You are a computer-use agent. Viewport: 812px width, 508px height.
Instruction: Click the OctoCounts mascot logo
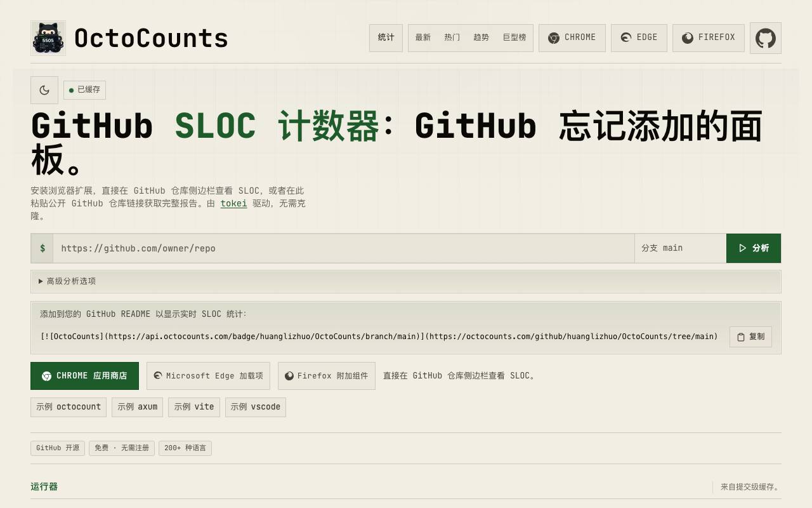[48, 38]
